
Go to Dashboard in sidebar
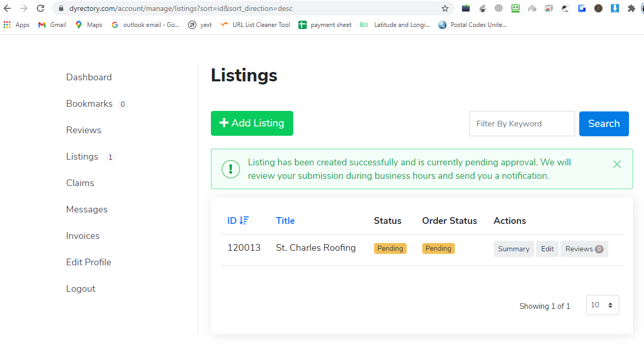[89, 77]
